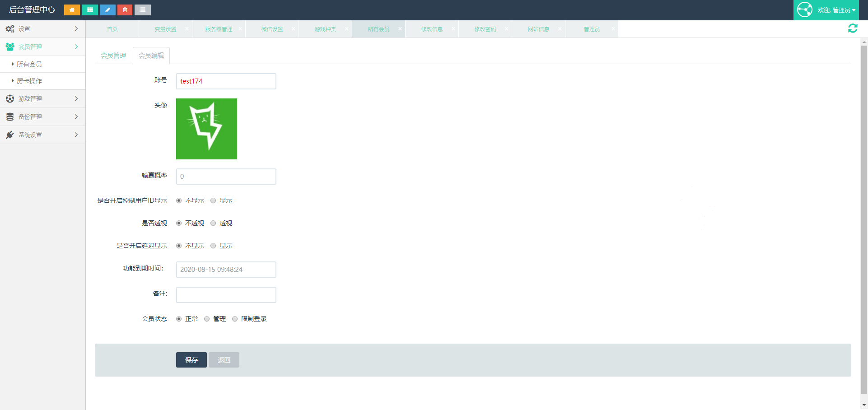Expand the 游戏管理 sidebar chevron
The height and width of the screenshot is (410, 868).
click(76, 98)
